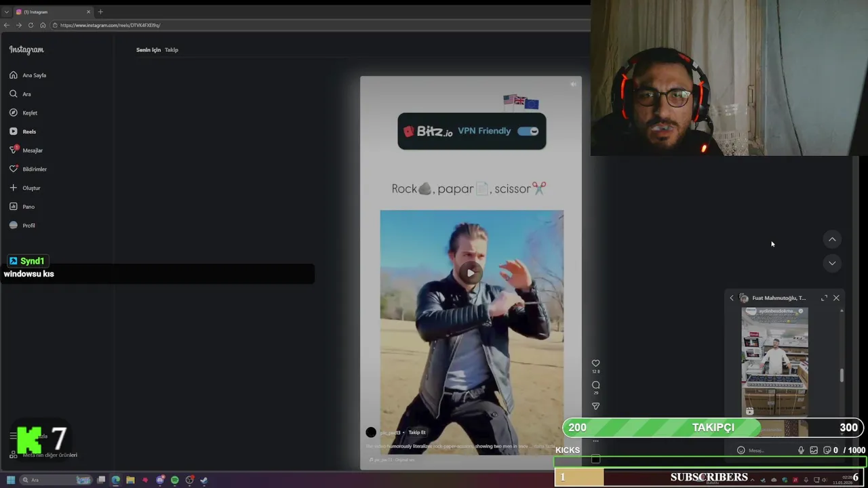Close the Fuat Mahmutoğlu chat popup
868x488 pixels.
click(x=836, y=298)
